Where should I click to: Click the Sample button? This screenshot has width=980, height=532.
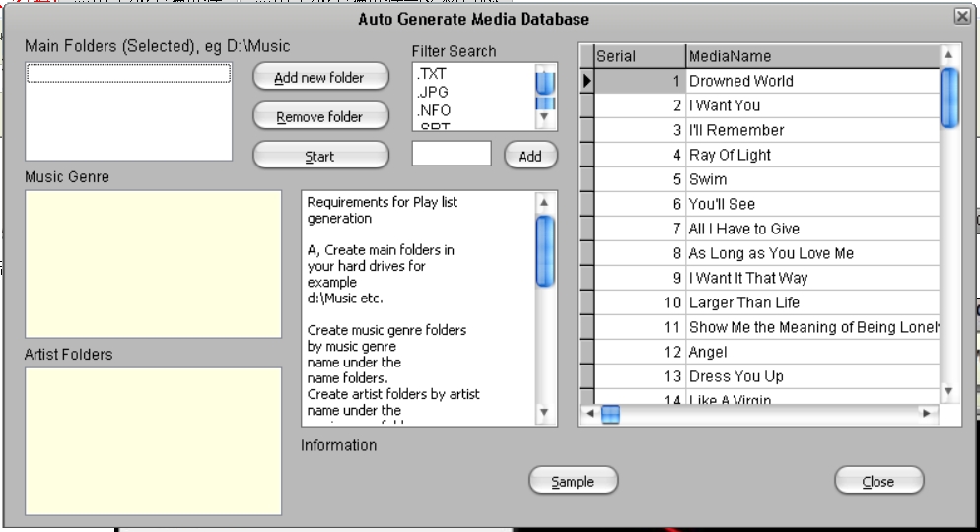573,481
